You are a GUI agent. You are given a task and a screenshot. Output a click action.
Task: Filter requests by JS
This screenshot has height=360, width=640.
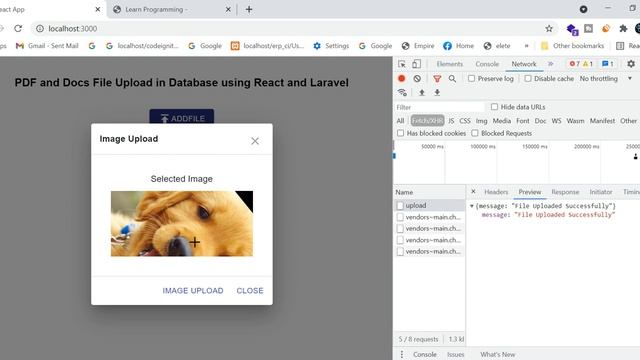coord(451,121)
